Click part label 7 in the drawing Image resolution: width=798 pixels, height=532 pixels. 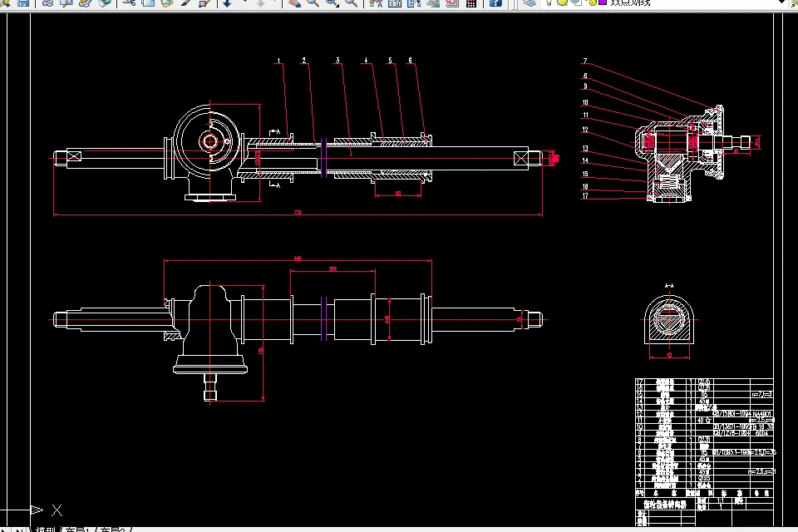click(585, 61)
